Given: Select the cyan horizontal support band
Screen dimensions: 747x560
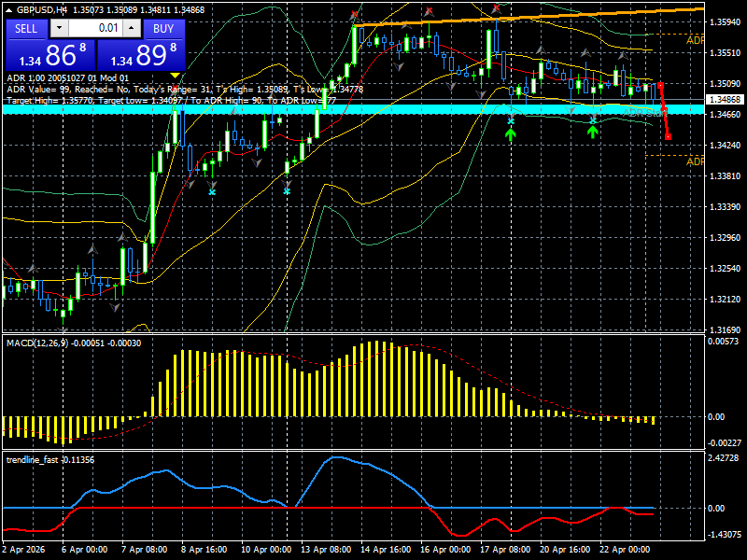Looking at the screenshot, I should [353, 109].
